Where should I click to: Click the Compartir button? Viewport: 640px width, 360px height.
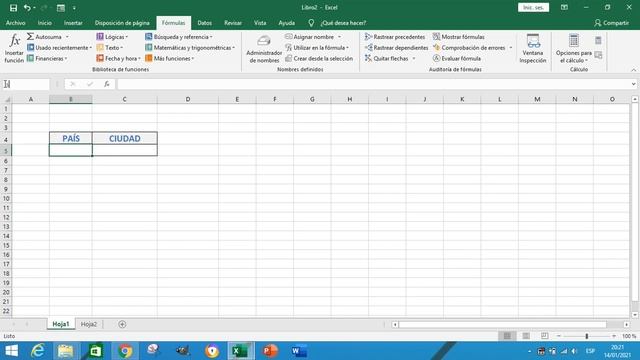611,23
